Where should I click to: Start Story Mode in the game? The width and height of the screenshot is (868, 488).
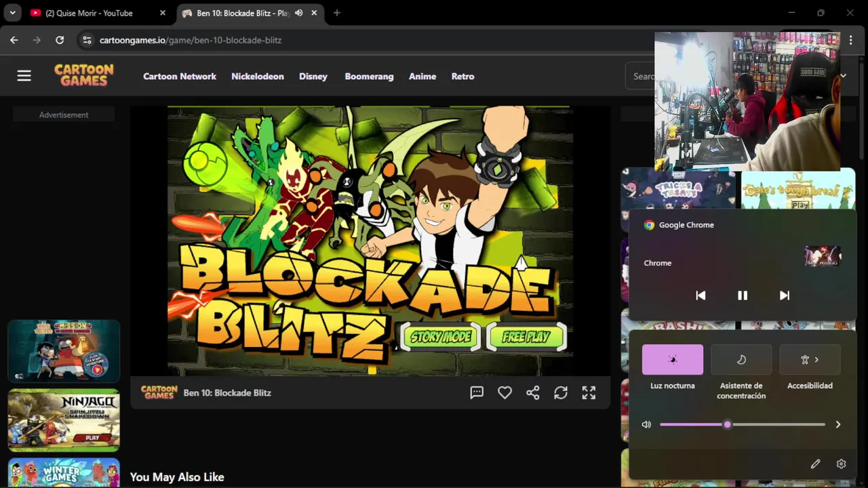[x=440, y=337]
